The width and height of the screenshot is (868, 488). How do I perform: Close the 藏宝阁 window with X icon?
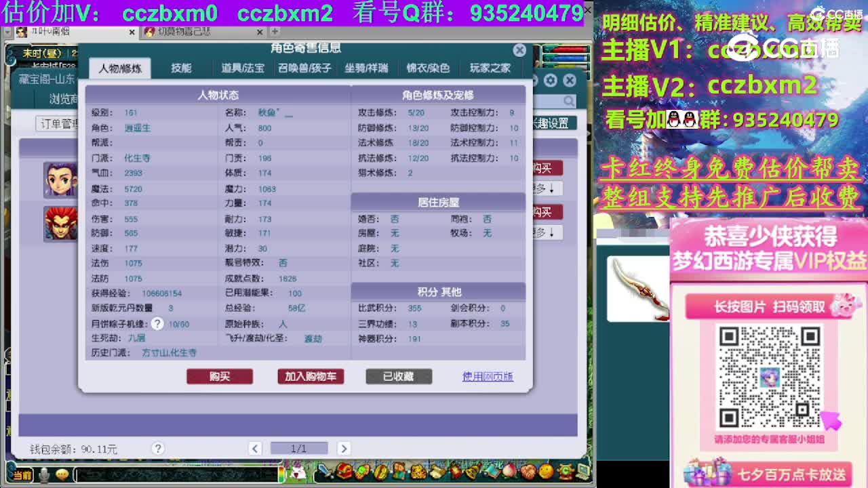click(x=570, y=81)
